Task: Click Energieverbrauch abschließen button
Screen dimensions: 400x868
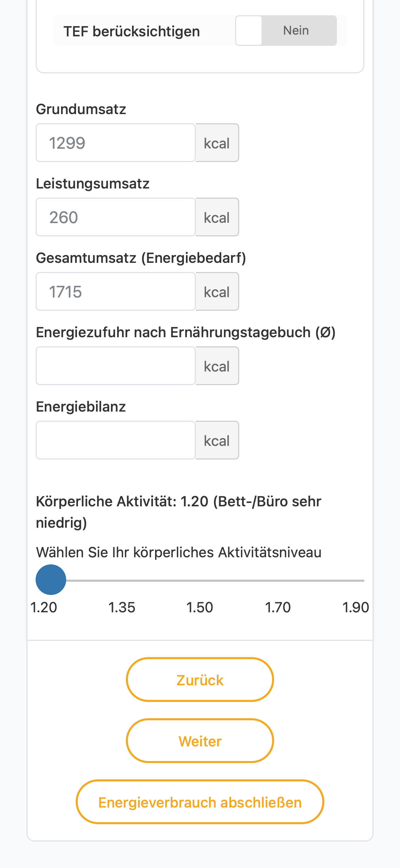Action: coord(200,802)
